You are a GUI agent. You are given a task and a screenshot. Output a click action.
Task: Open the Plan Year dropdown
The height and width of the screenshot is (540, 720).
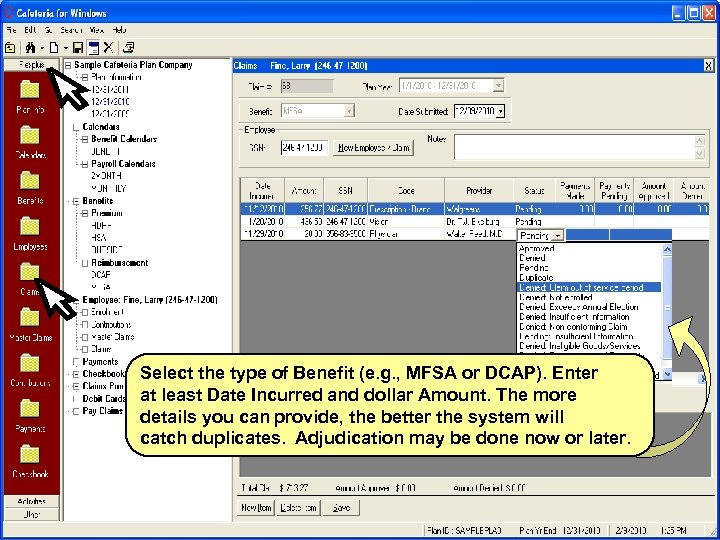click(x=499, y=85)
